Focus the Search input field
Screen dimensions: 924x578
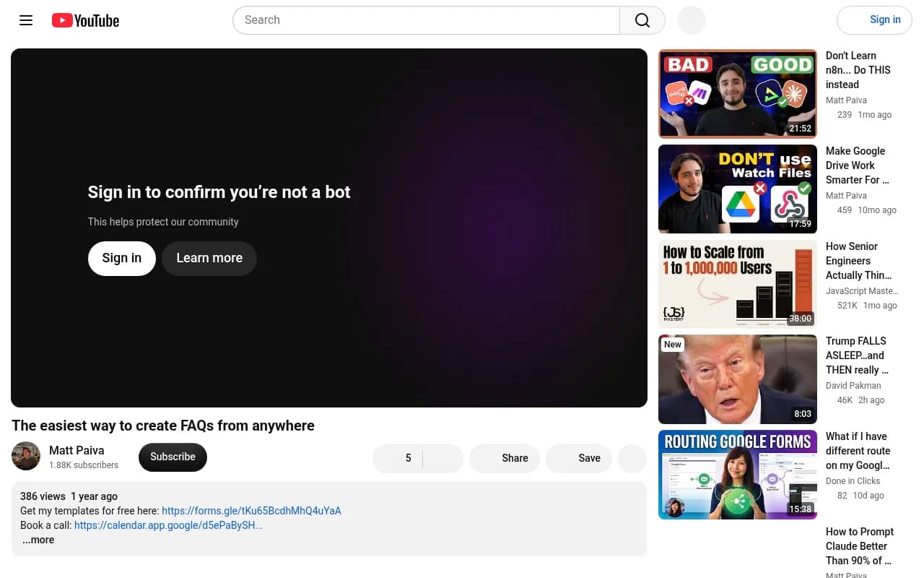pos(426,20)
